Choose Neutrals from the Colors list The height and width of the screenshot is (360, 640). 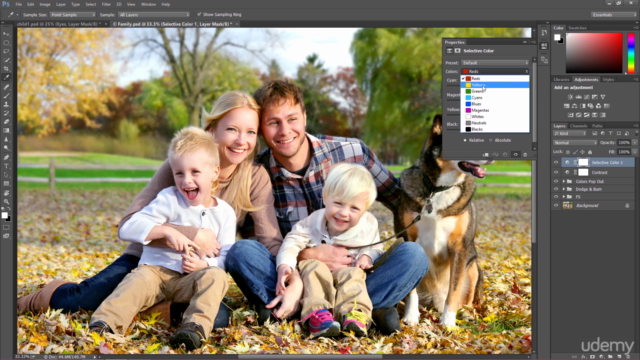[x=495, y=123]
